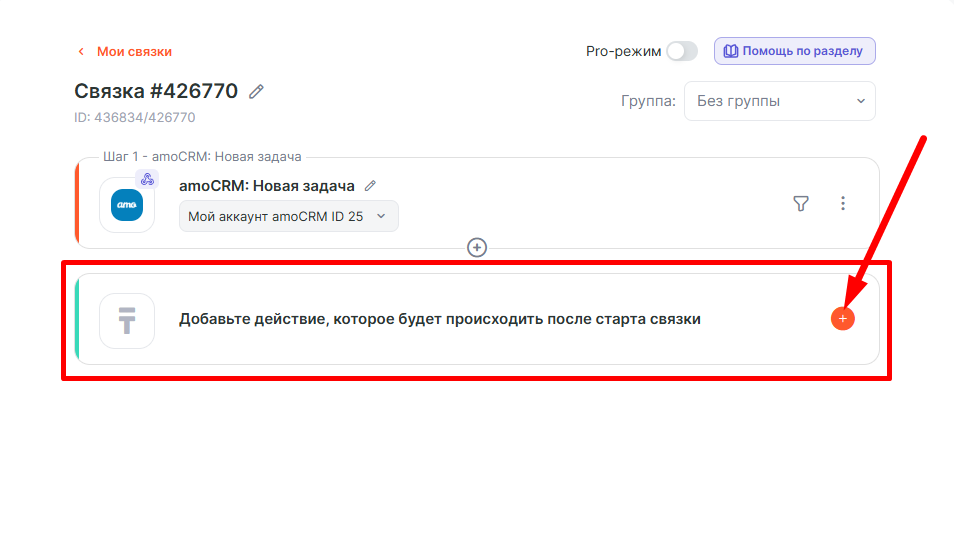Expand Мой аккаунт amoCRM ID 25 dropdown

[288, 216]
